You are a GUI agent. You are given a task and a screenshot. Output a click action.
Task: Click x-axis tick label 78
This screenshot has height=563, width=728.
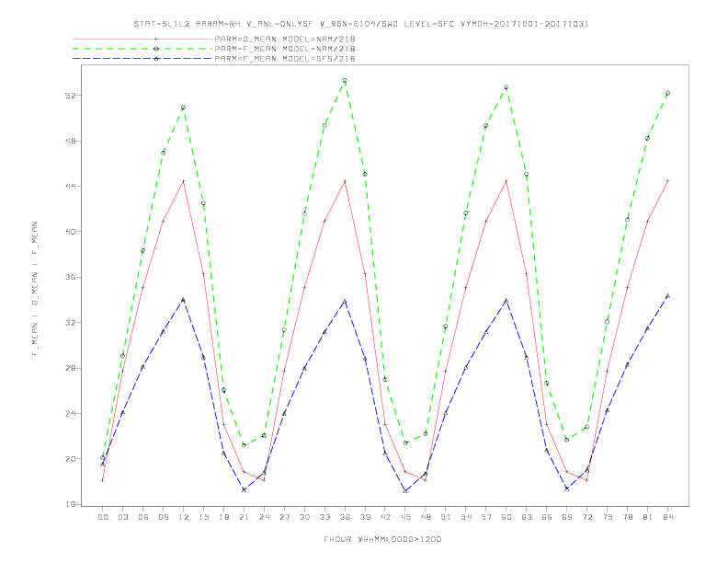click(627, 517)
